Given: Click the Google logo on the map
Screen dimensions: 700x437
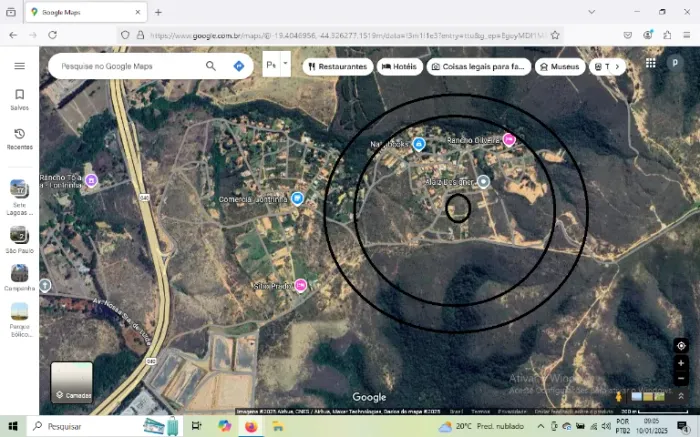Looking at the screenshot, I should [369, 397].
